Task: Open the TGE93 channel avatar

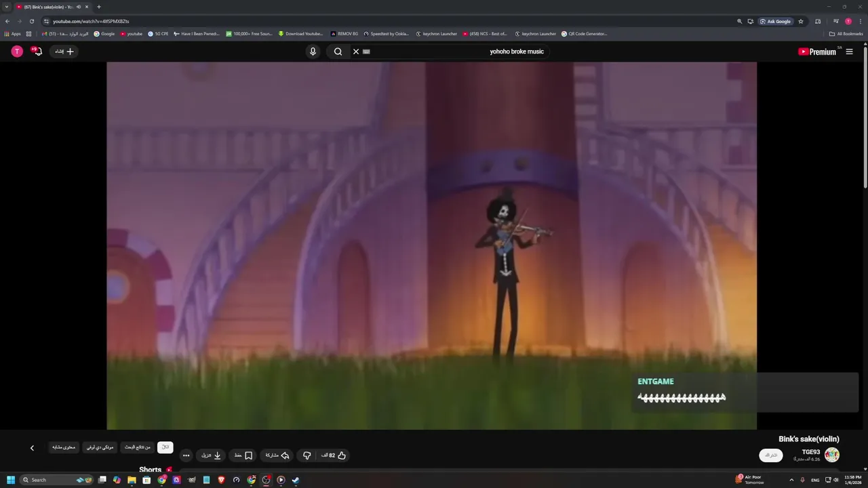Action: pyautogui.click(x=832, y=455)
